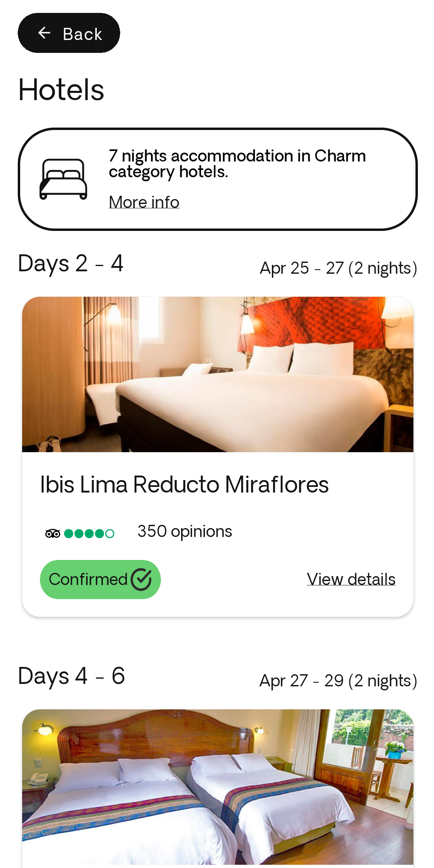The width and height of the screenshot is (434, 868).
Task: Open the Ibis Lima room photo
Action: click(218, 374)
